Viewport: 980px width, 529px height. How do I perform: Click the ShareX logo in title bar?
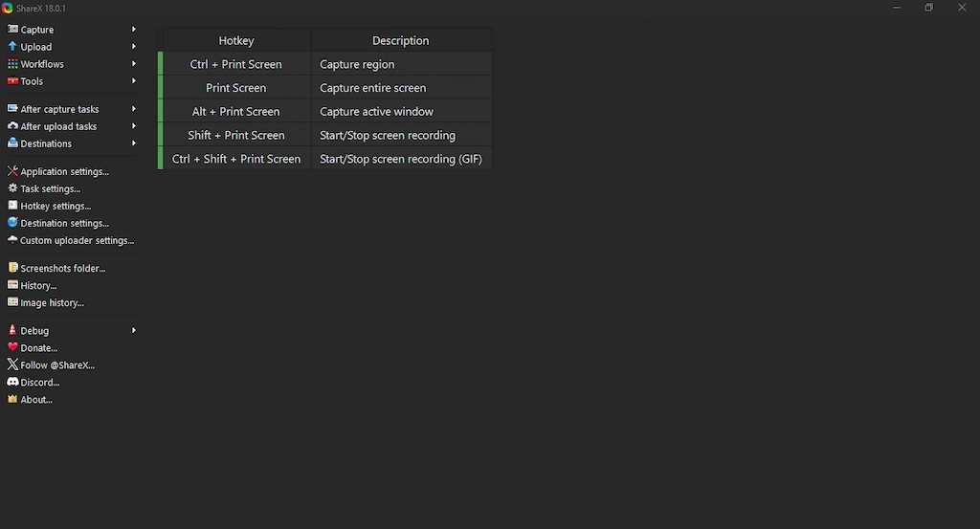tap(8, 8)
